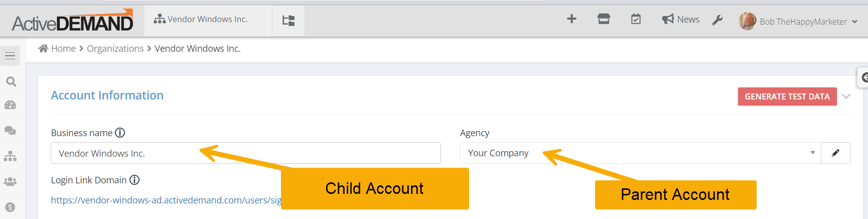Click the plus add icon in header
The image size is (868, 219).
coord(571,19)
